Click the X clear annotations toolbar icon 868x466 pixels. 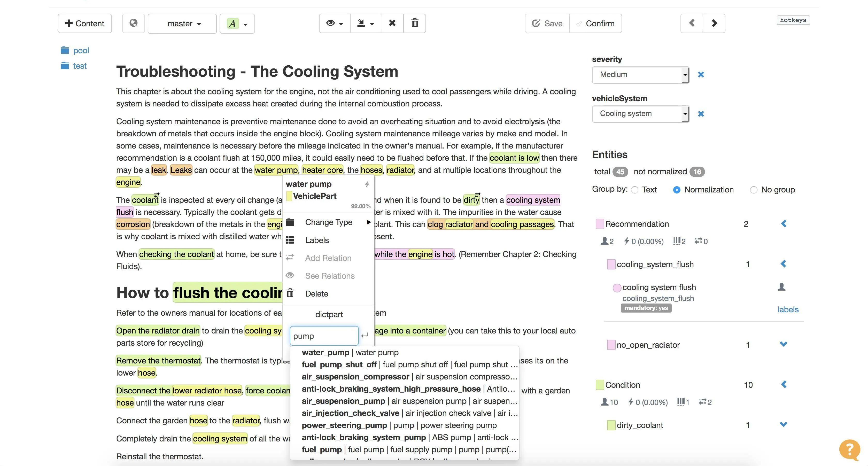point(392,23)
